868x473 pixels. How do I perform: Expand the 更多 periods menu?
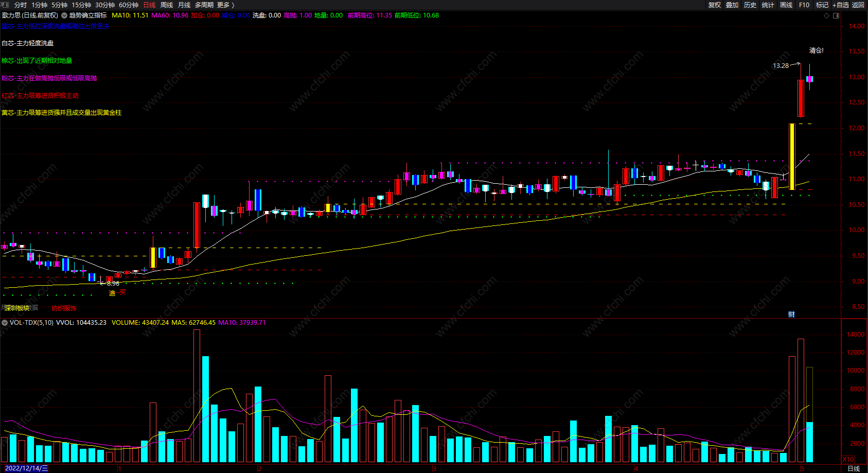tap(225, 5)
